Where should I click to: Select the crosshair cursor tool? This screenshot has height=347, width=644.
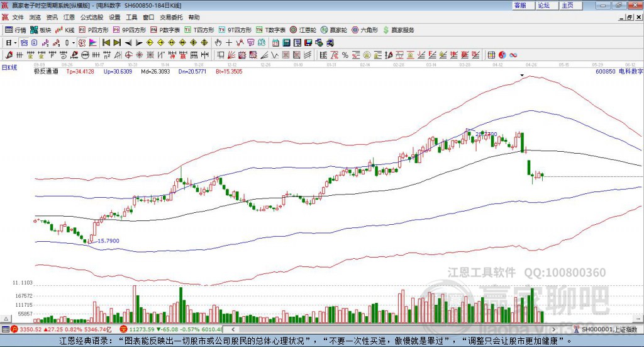coord(229,43)
